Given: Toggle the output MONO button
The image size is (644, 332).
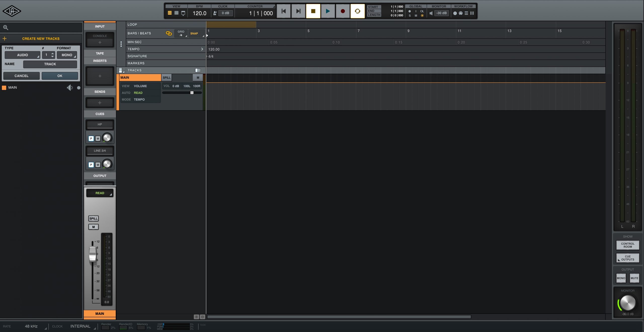Looking at the screenshot, I should click(x=621, y=278).
